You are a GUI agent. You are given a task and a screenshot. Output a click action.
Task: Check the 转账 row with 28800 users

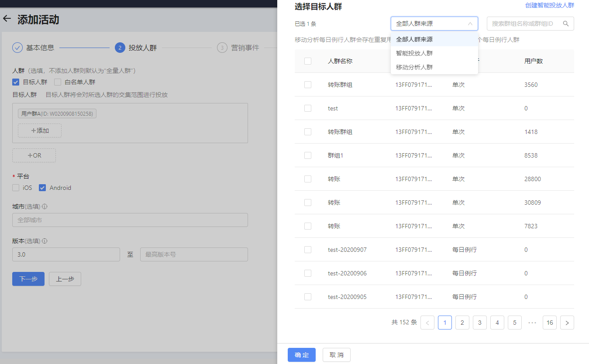coord(308,179)
